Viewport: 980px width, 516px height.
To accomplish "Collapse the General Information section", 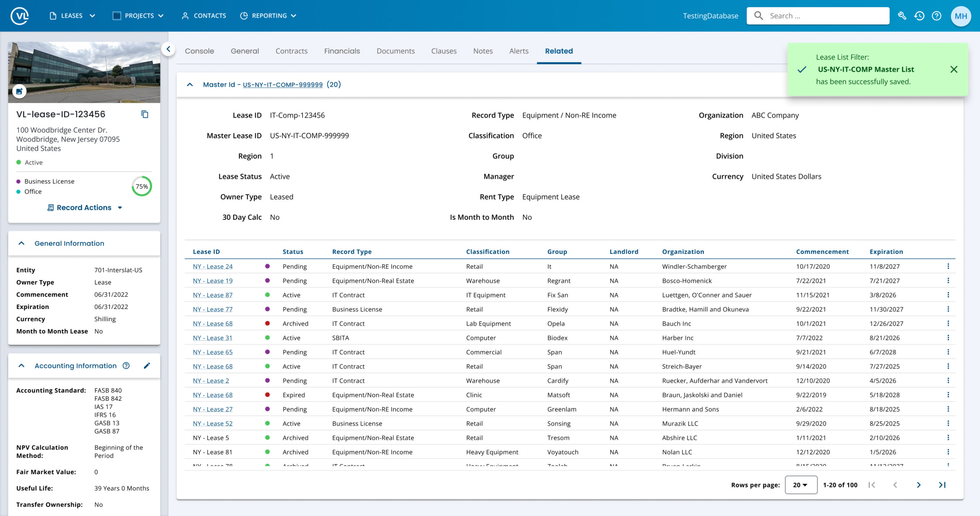I will coord(21,243).
